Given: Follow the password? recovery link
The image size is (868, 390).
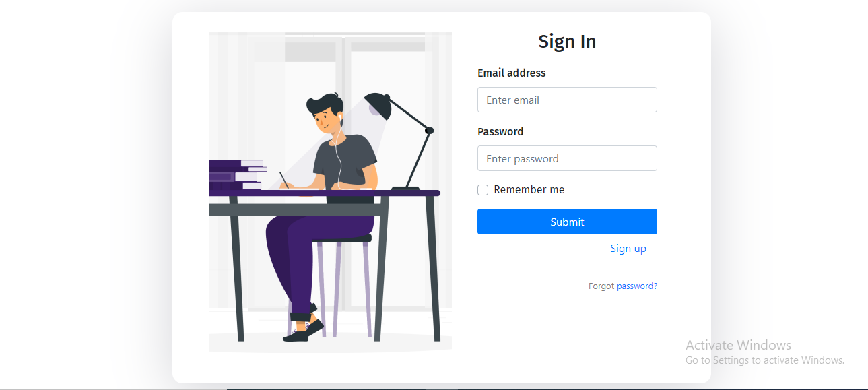Looking at the screenshot, I should click(637, 286).
